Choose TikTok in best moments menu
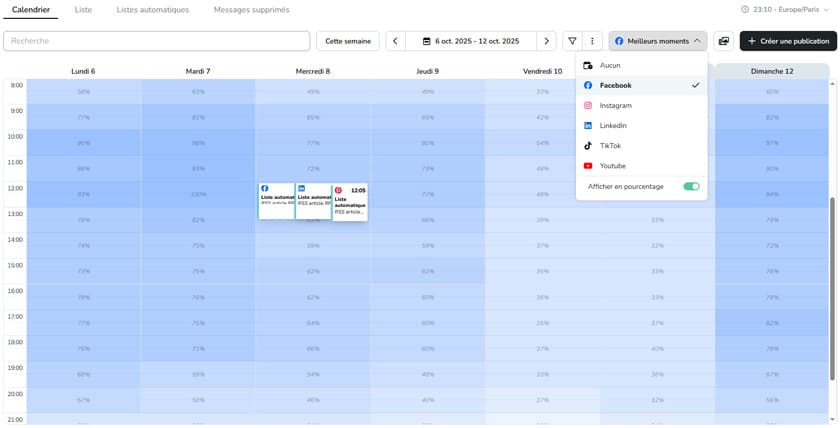Image resolution: width=840 pixels, height=428 pixels. (x=642, y=146)
